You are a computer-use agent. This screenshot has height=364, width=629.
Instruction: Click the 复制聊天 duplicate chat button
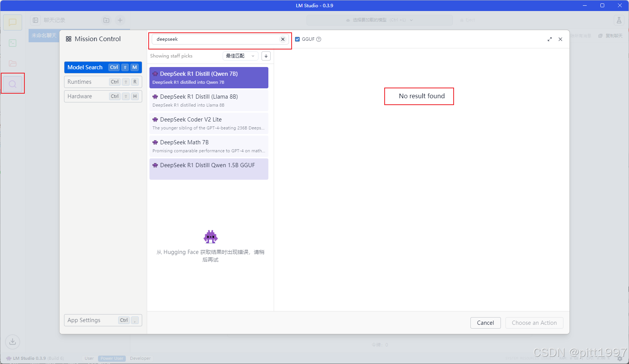click(610, 36)
